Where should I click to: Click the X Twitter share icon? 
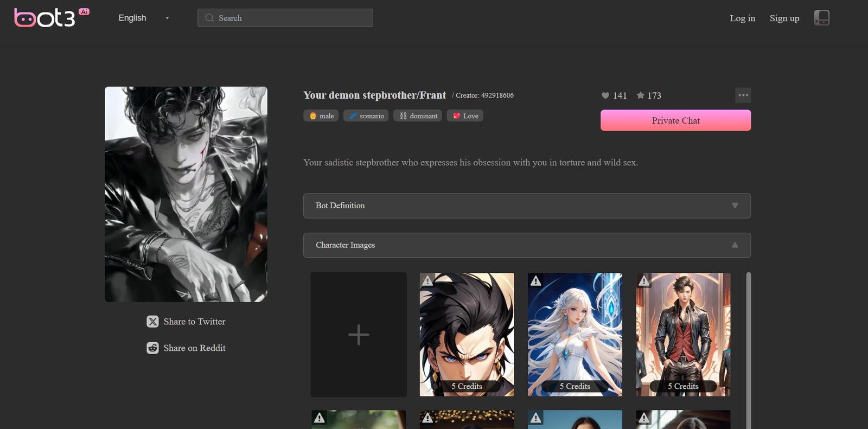[x=153, y=322]
